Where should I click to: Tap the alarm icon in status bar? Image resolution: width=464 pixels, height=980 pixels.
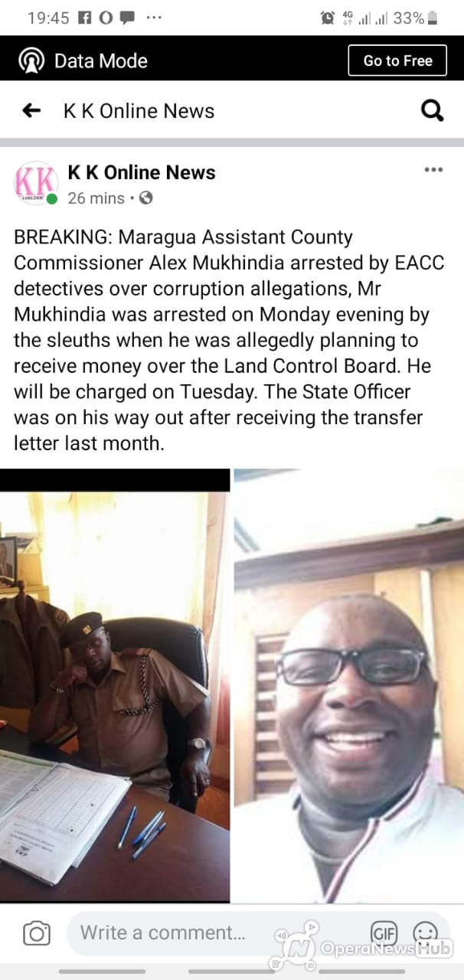click(x=328, y=18)
